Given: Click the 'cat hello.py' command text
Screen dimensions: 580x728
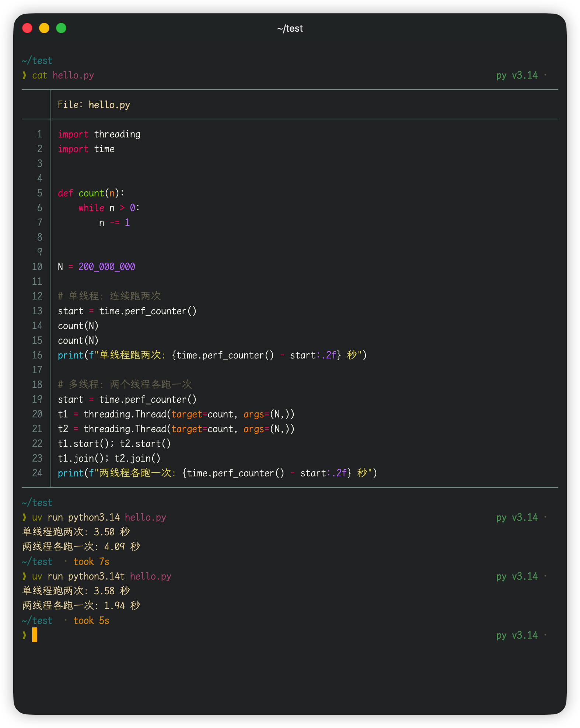Looking at the screenshot, I should pyautogui.click(x=63, y=75).
